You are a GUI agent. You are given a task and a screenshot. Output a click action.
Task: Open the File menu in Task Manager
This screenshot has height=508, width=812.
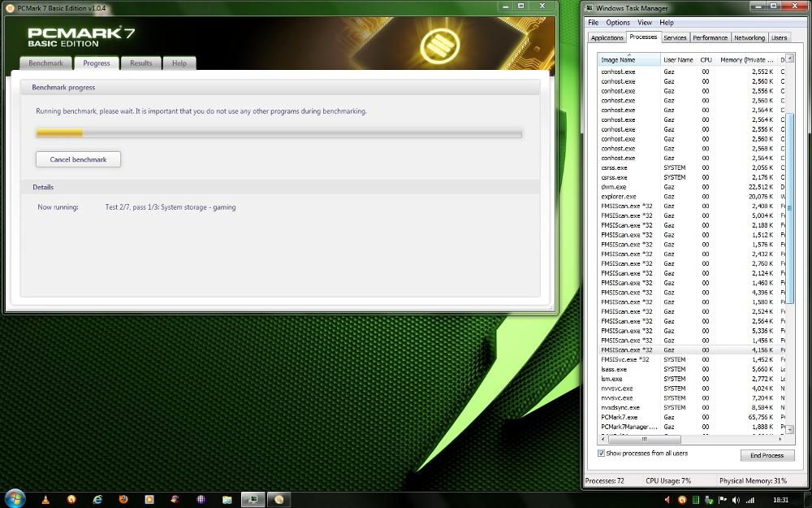click(x=593, y=22)
